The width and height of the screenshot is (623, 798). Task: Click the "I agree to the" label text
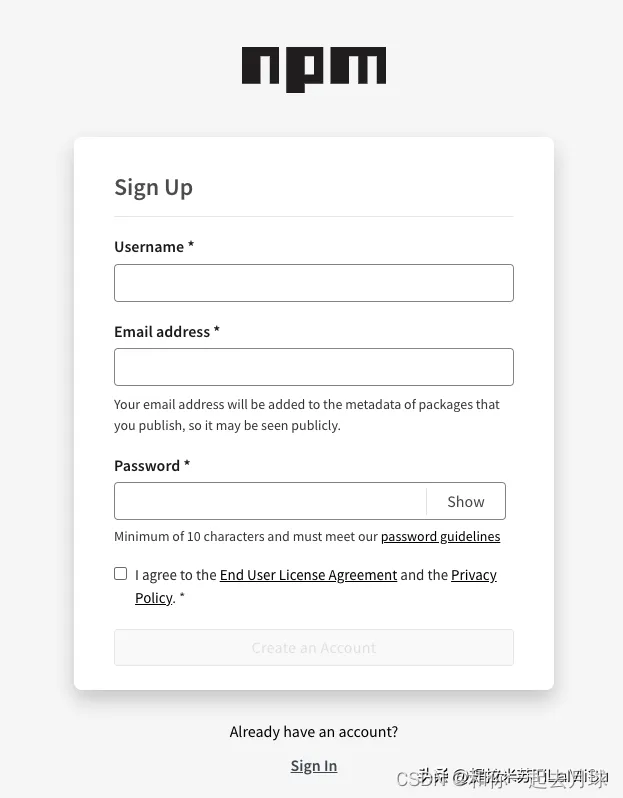176,575
